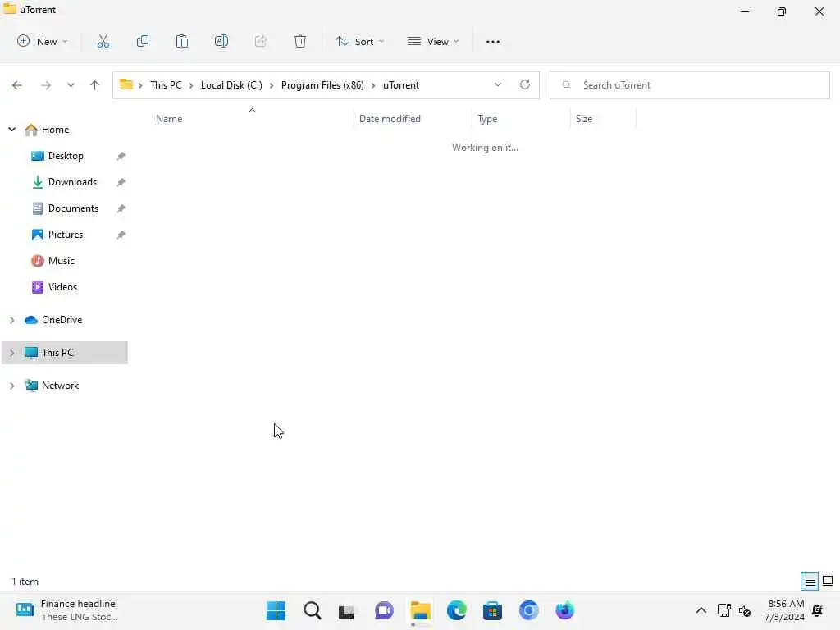Click the Delete trash icon
Screen dimensions: 840x630
tap(300, 41)
